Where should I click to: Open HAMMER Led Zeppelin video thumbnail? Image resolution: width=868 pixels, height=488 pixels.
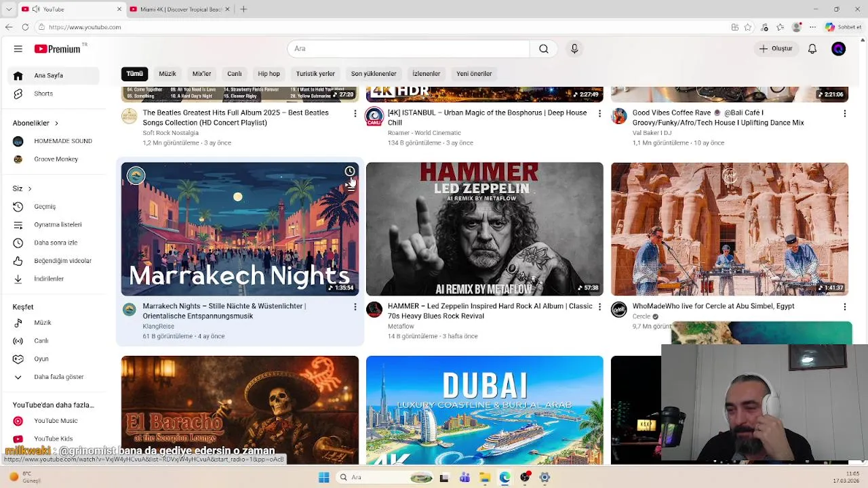[x=485, y=229]
